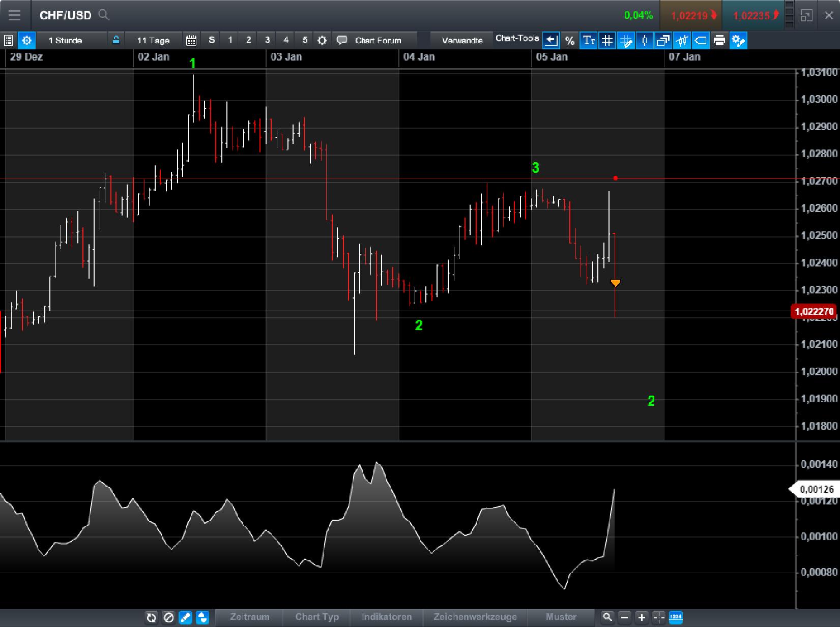The width and height of the screenshot is (840, 627).
Task: Click the zoom in plus control
Action: point(641,617)
